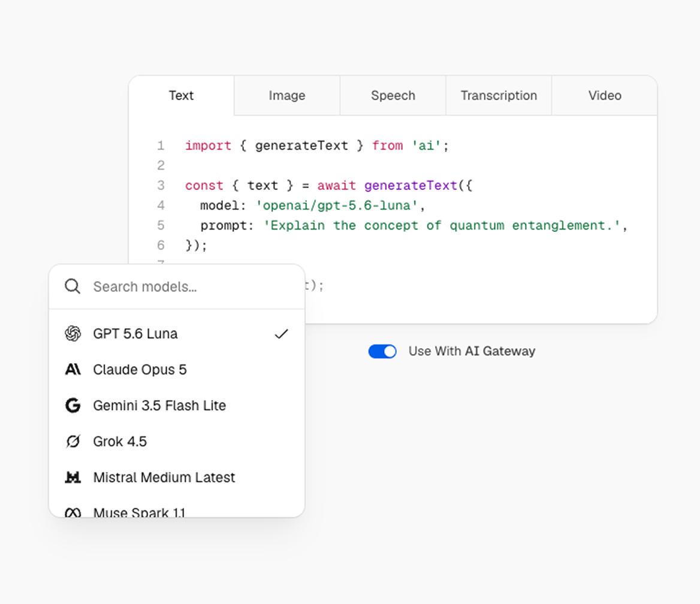Click the Anthropic logo icon
This screenshot has width=700, height=604.
tap(73, 369)
